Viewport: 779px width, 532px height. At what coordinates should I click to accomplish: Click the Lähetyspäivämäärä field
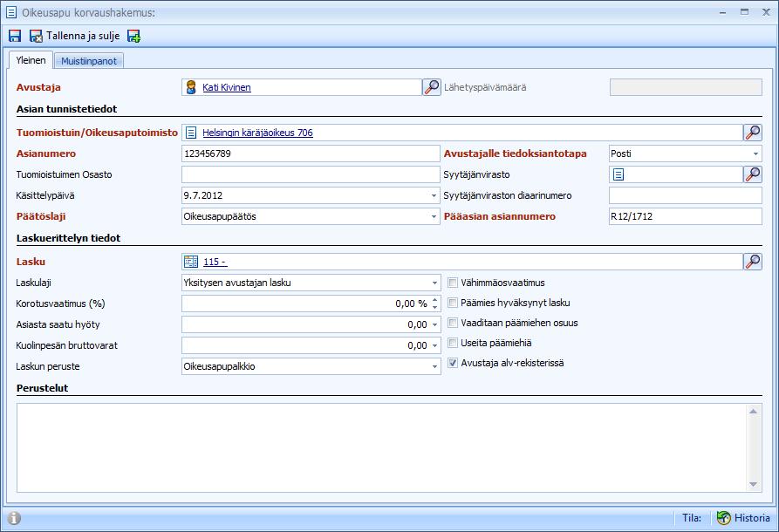686,87
